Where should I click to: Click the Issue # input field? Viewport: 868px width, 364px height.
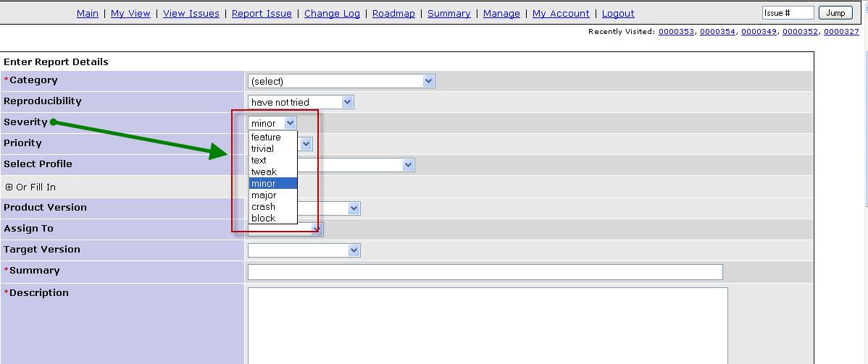pyautogui.click(x=788, y=13)
